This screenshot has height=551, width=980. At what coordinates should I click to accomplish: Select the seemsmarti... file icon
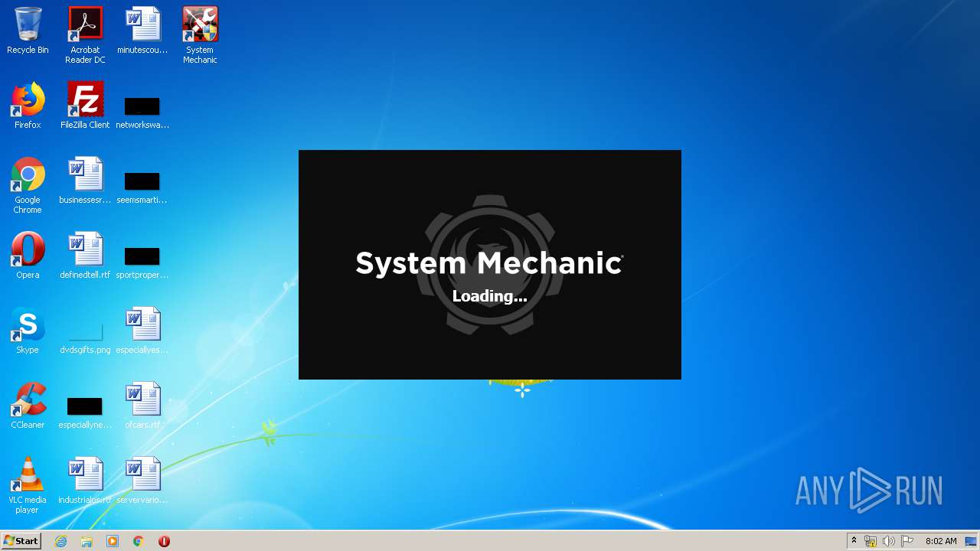tap(142, 181)
